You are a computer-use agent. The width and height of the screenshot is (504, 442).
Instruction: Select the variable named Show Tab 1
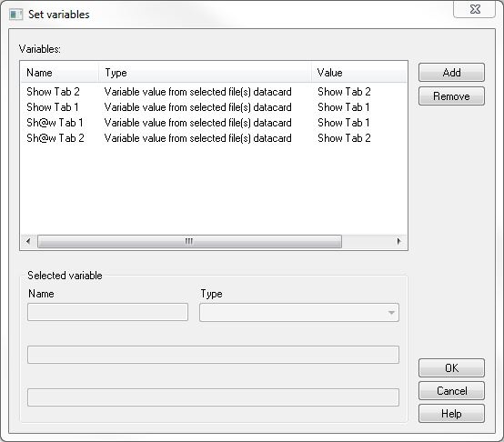53,107
